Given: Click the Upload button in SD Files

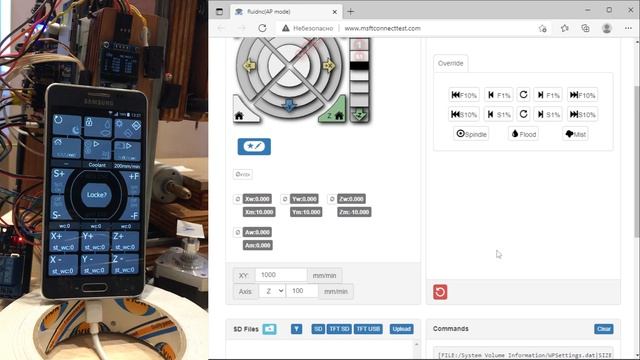Looking at the screenshot, I should tap(402, 329).
